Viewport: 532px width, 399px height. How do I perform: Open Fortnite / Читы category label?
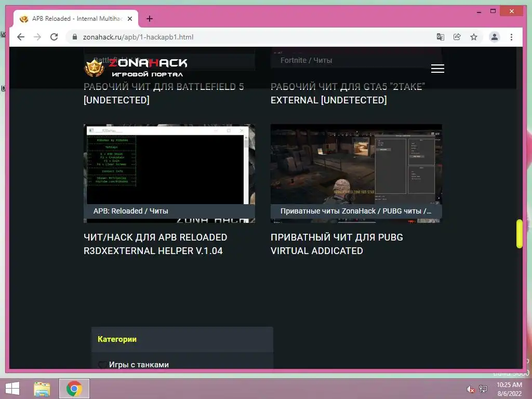[x=306, y=60]
